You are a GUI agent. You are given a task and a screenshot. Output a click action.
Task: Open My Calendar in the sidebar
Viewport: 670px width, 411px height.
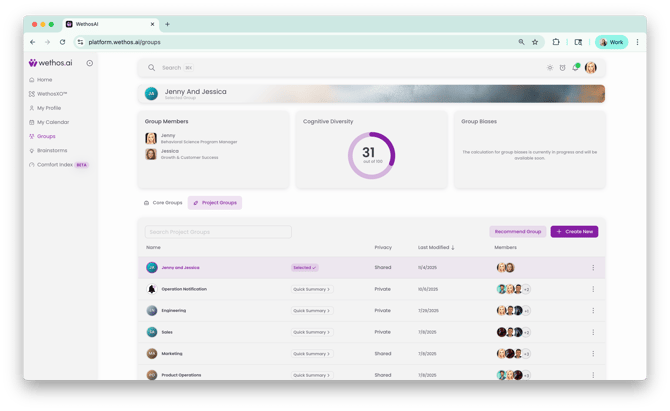coord(52,122)
